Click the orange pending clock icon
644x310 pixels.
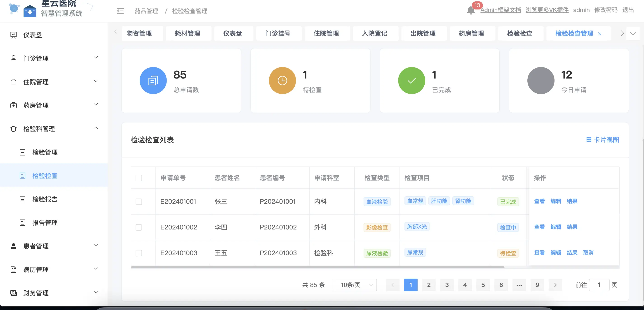click(x=282, y=81)
